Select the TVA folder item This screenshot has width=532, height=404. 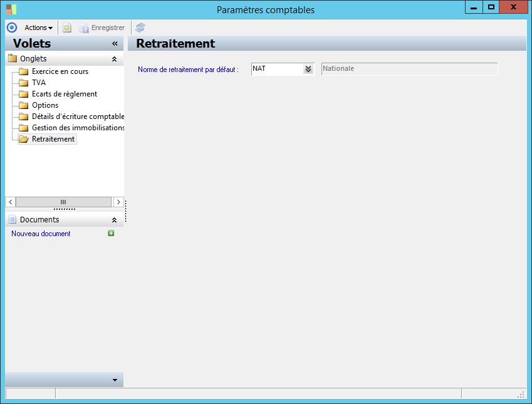tap(39, 83)
